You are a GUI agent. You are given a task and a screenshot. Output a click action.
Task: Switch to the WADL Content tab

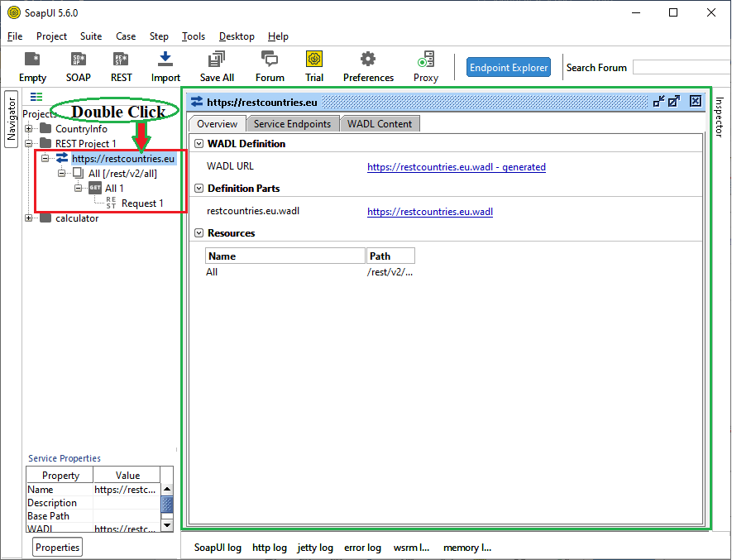click(x=380, y=124)
